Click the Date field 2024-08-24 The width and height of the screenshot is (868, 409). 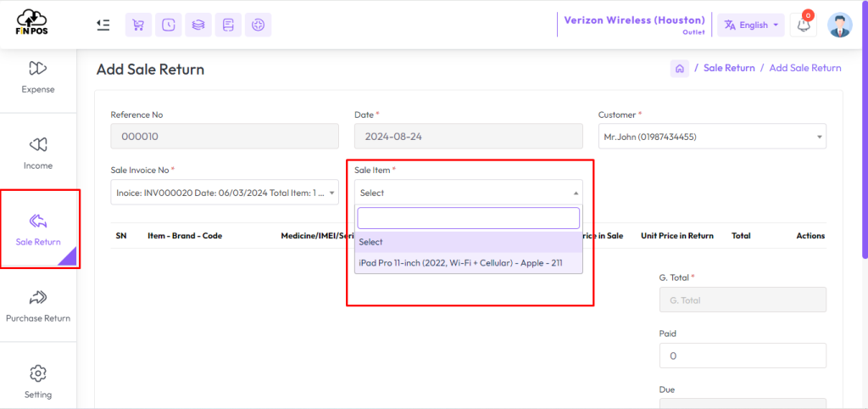pyautogui.click(x=468, y=137)
